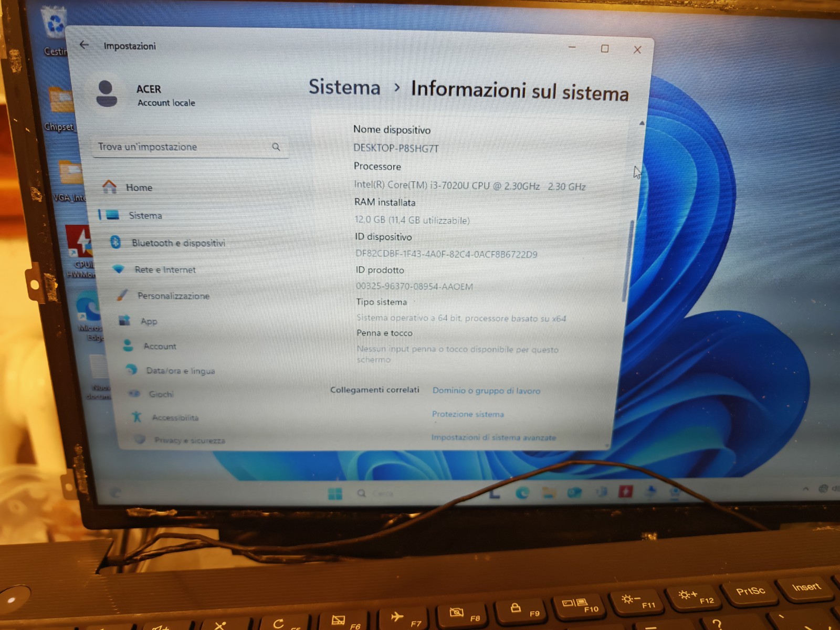The width and height of the screenshot is (840, 630).
Task: Open the Account settings section
Action: coord(160,346)
